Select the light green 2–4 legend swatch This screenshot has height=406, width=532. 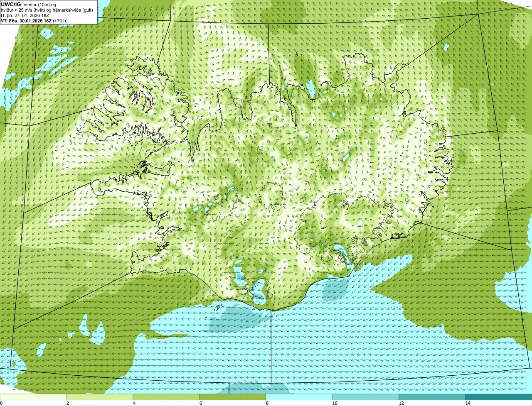pyautogui.click(x=100, y=397)
